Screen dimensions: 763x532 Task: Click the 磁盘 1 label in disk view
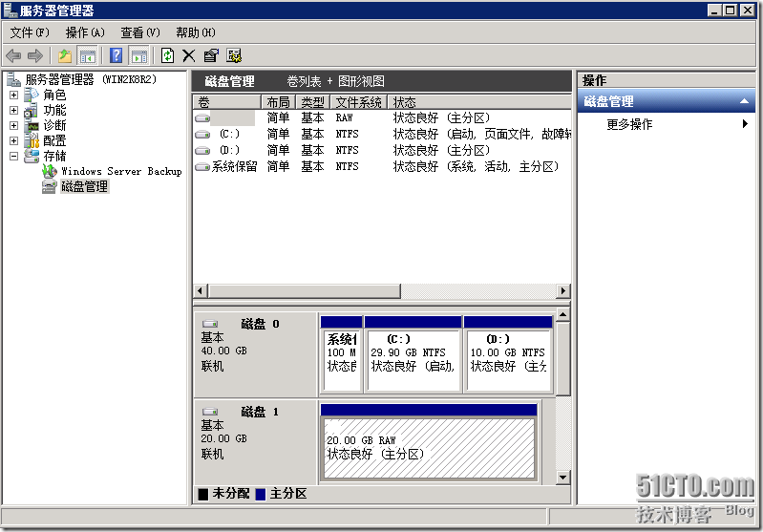click(x=260, y=412)
